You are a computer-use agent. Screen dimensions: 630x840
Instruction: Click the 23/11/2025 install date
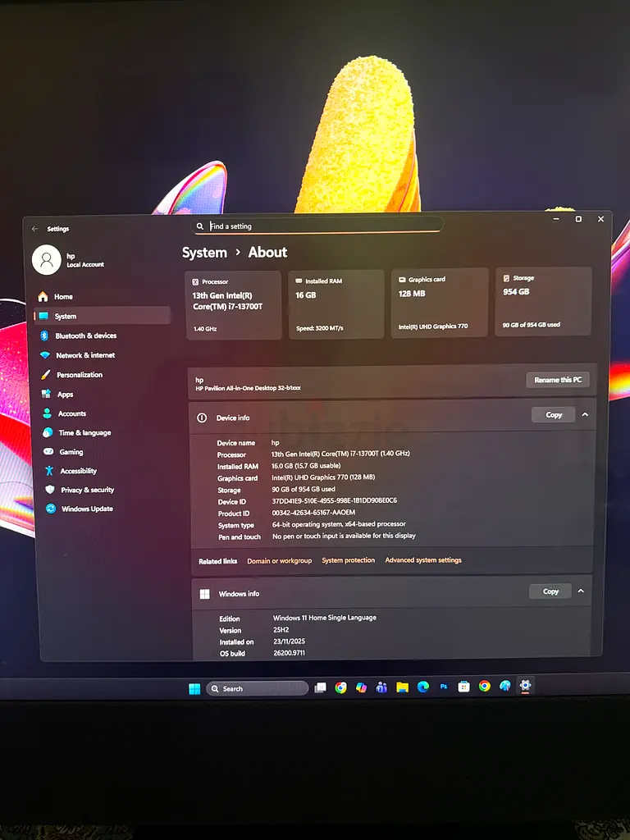click(289, 641)
